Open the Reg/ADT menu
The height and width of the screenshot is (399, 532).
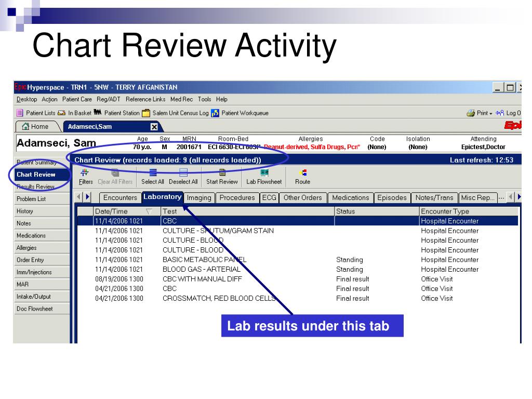pos(109,99)
